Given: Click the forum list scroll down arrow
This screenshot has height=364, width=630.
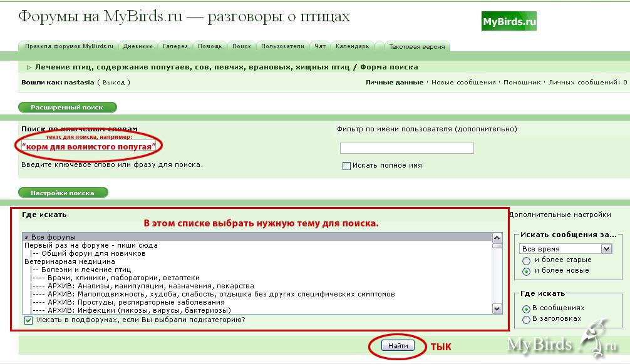Looking at the screenshot, I should [x=497, y=308].
